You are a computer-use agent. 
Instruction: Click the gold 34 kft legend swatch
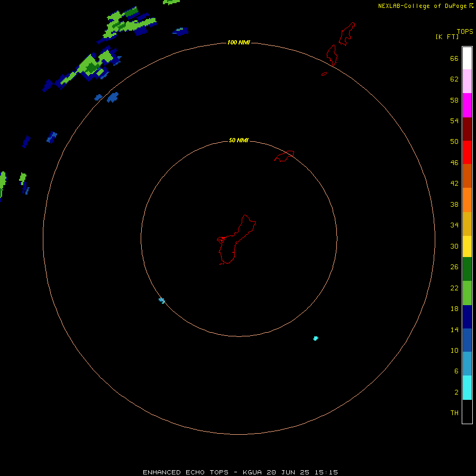[x=467, y=224]
